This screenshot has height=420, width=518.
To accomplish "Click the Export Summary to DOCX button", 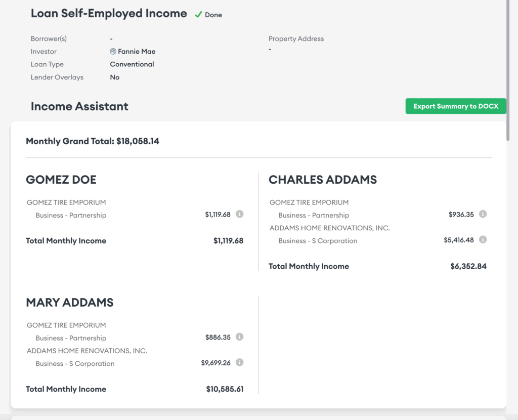I will 455,106.
